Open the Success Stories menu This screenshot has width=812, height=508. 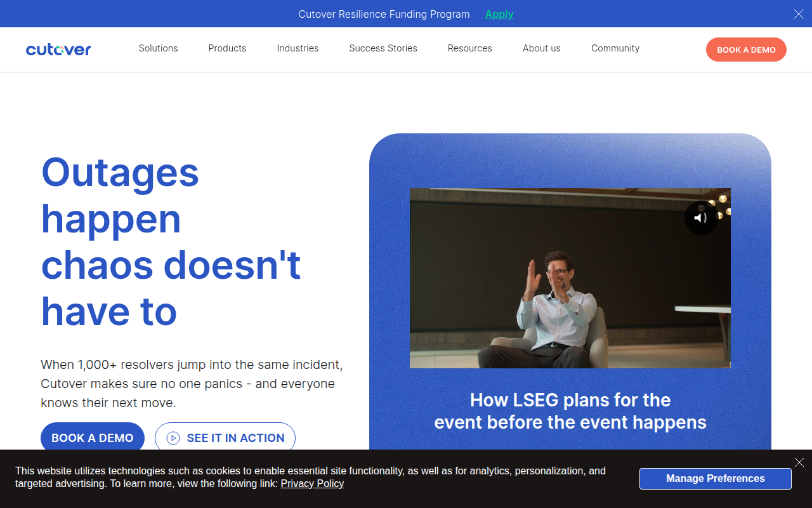coord(383,48)
